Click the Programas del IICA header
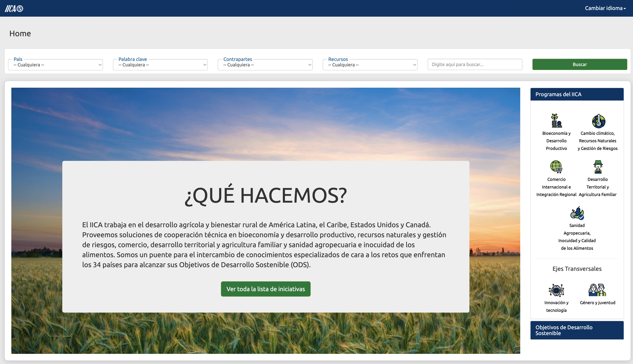Screen dimensions: 633x364 coord(577,94)
